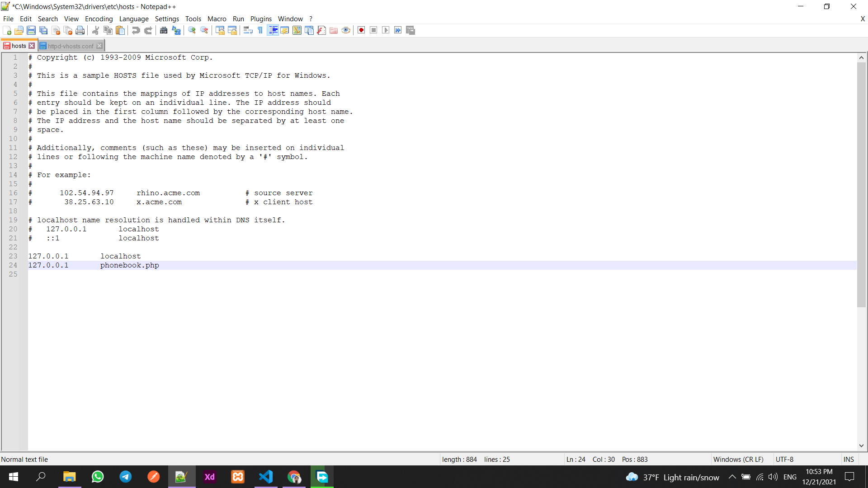Screen dimensions: 868x488
Task: Open the Macro menu
Action: pyautogui.click(x=217, y=19)
